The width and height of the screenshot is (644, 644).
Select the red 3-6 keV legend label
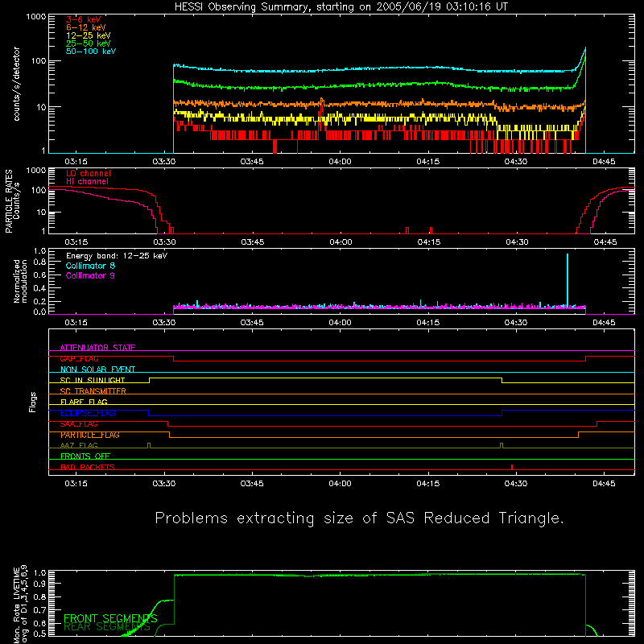pyautogui.click(x=83, y=19)
